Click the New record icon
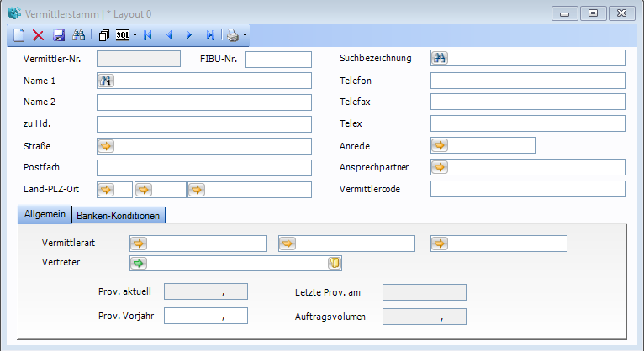 pyautogui.click(x=19, y=35)
